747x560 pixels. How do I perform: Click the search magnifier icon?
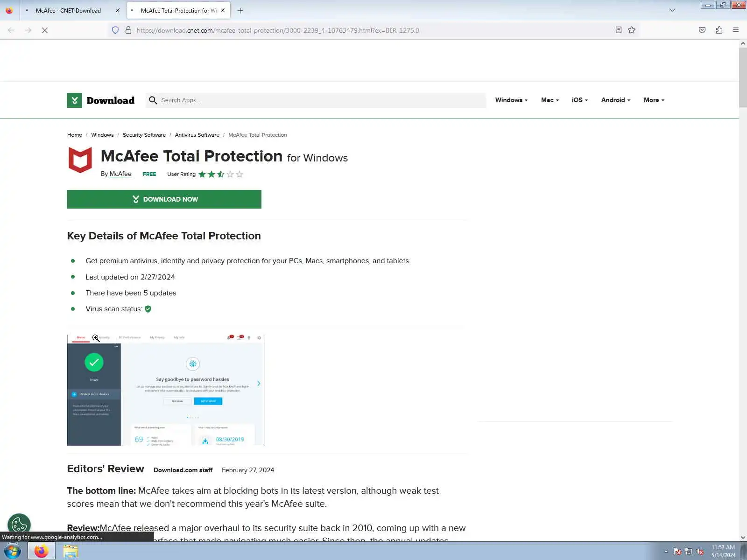(x=153, y=100)
